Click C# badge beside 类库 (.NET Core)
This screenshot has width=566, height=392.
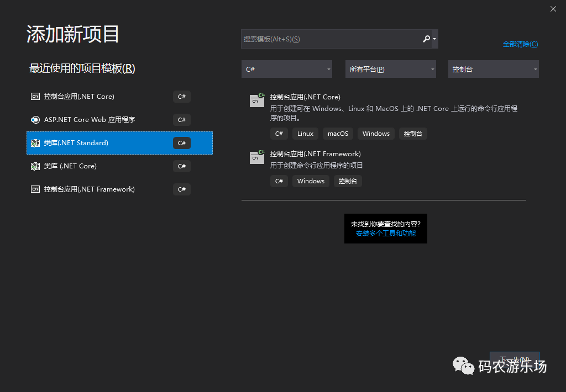[x=181, y=166]
